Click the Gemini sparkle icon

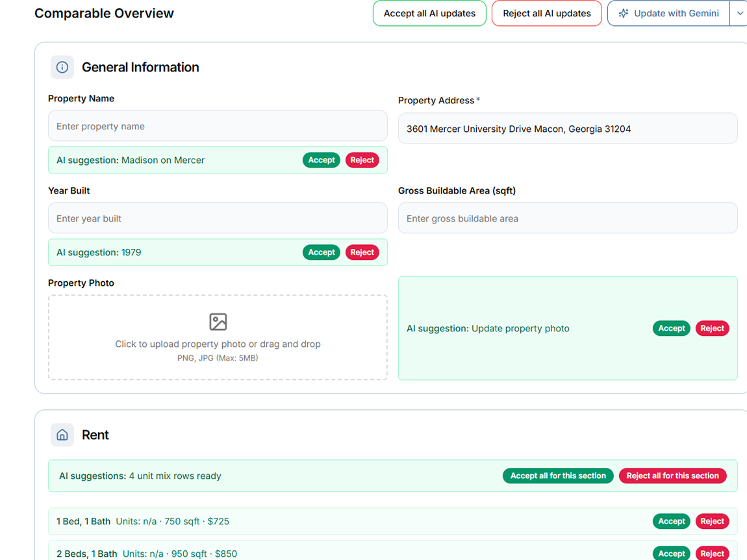pos(624,14)
